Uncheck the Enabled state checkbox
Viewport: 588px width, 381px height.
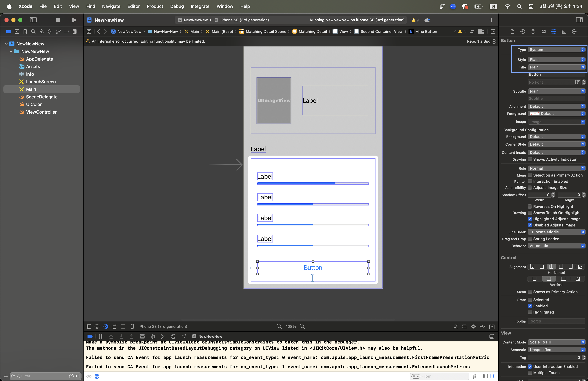(530, 306)
